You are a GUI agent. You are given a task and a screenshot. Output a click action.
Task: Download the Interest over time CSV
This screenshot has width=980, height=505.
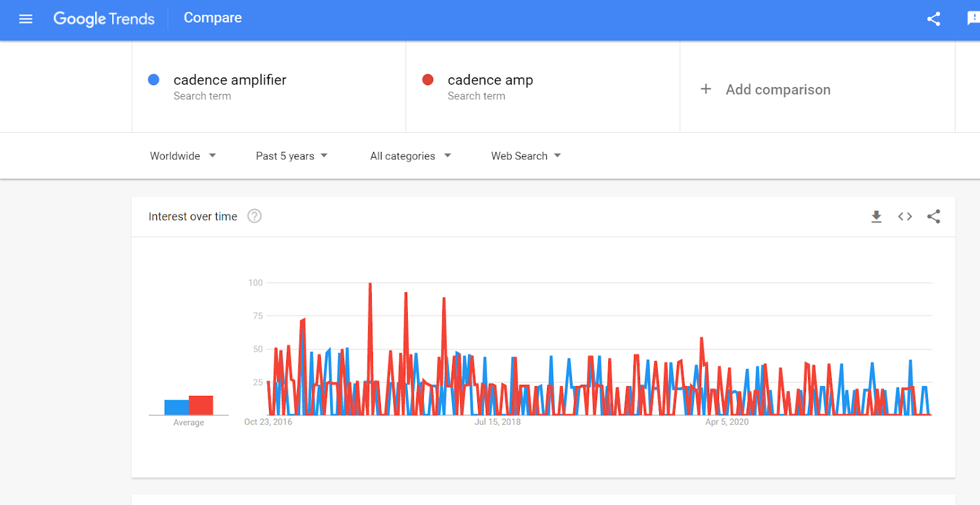876,216
